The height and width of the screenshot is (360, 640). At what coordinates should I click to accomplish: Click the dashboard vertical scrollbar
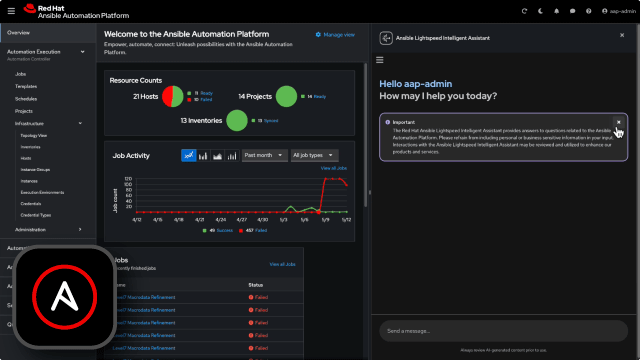[x=365, y=135]
